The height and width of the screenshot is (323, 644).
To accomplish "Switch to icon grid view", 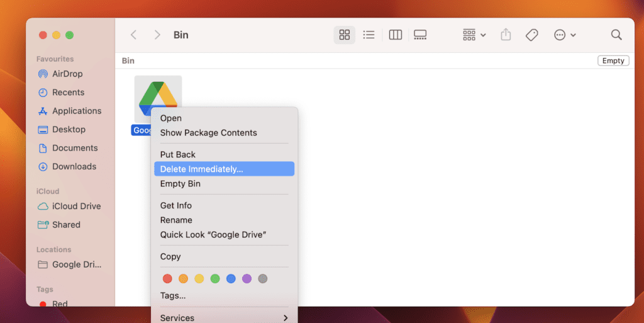I will click(x=344, y=35).
